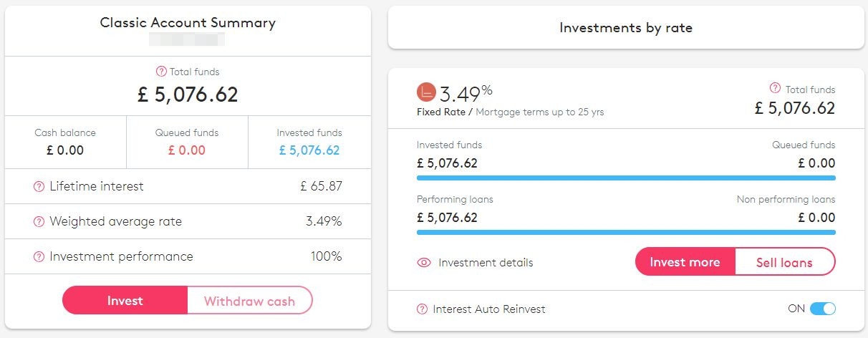Click the Invest more button

[x=685, y=262]
